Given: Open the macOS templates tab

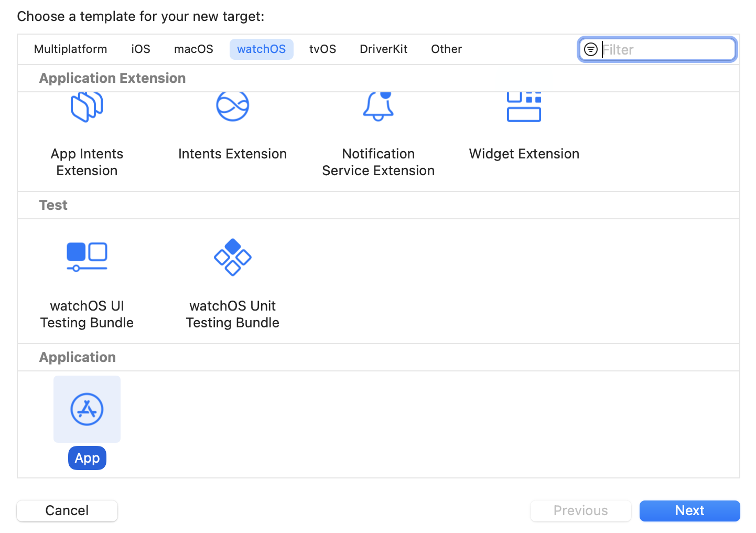Looking at the screenshot, I should click(x=193, y=49).
